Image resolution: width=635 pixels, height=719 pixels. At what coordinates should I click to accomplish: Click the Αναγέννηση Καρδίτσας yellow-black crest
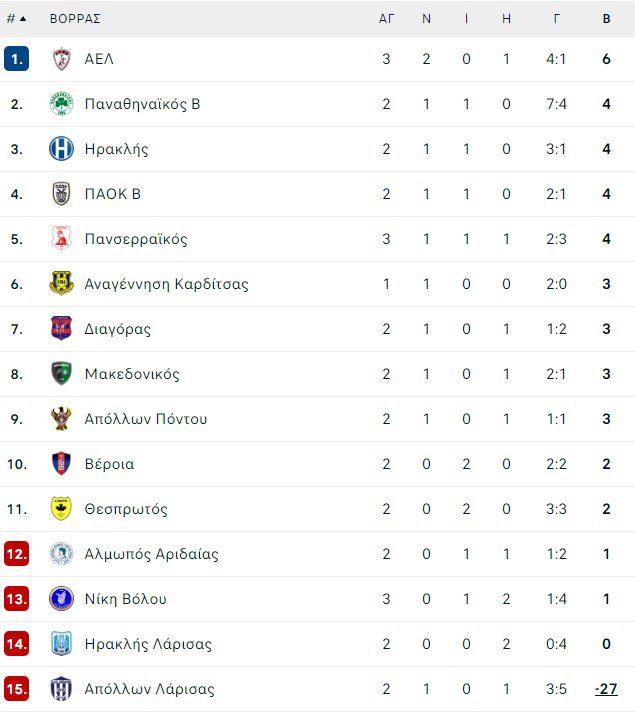[x=61, y=284]
